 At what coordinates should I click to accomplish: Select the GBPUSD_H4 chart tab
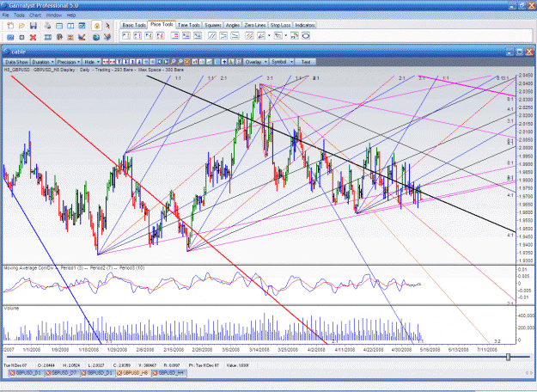(169, 373)
